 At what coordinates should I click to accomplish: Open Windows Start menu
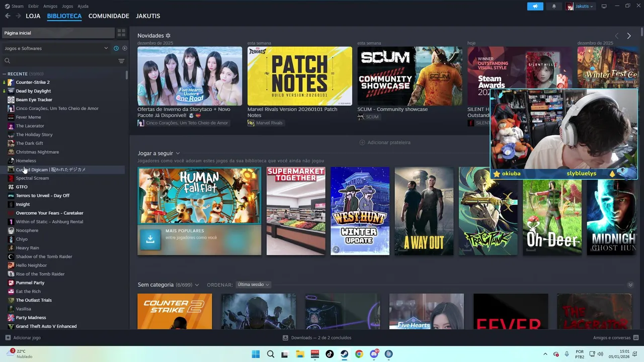pyautogui.click(x=256, y=354)
